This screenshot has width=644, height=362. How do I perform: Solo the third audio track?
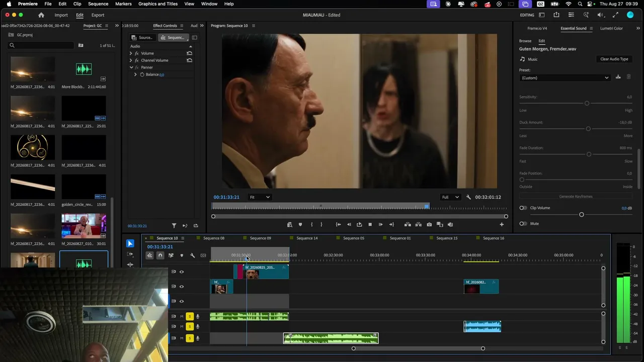(x=190, y=338)
